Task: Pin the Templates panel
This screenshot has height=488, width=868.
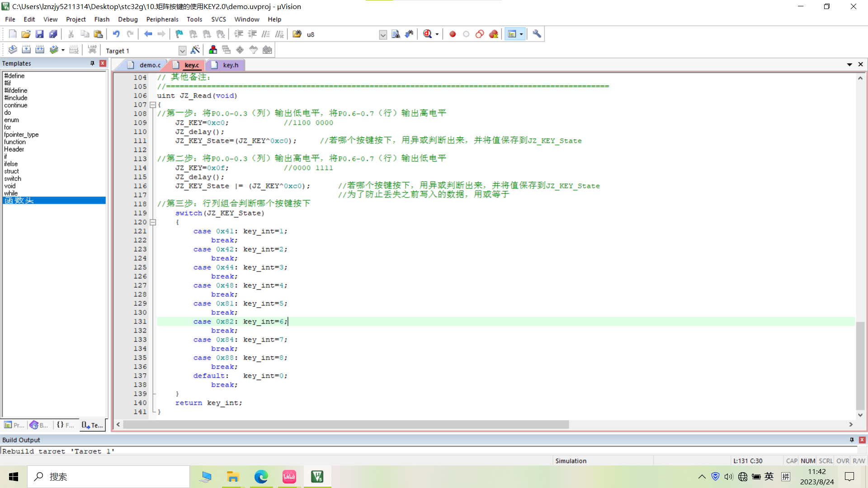Action: tap(92, 63)
